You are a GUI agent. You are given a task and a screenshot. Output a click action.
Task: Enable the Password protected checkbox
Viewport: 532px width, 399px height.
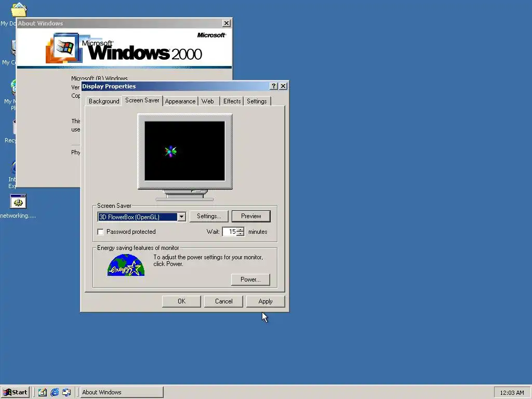100,232
